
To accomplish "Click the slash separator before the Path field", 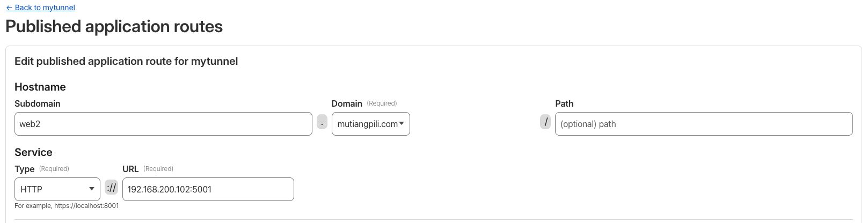I will pos(545,122).
